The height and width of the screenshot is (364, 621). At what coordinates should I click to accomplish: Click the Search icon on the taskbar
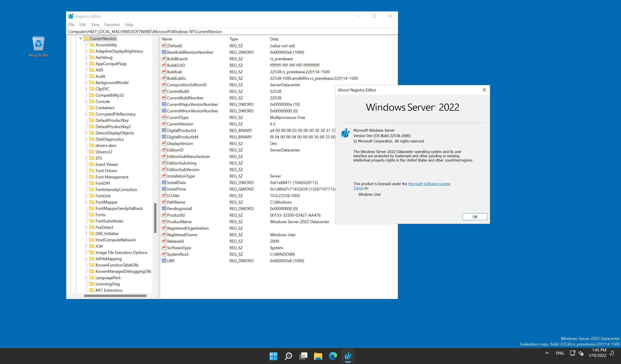288,356
